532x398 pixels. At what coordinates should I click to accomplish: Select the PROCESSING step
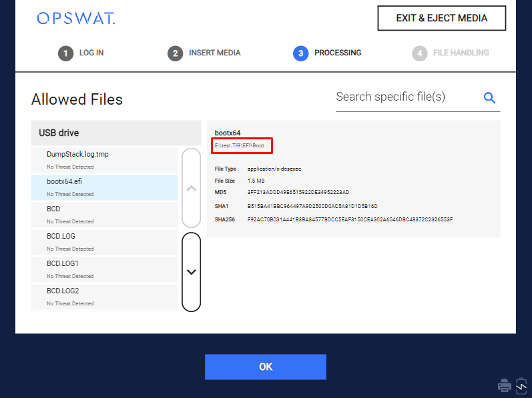(x=327, y=53)
